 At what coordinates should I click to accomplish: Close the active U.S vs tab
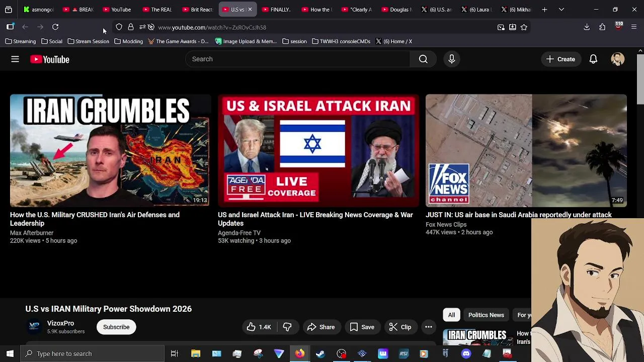[250, 10]
